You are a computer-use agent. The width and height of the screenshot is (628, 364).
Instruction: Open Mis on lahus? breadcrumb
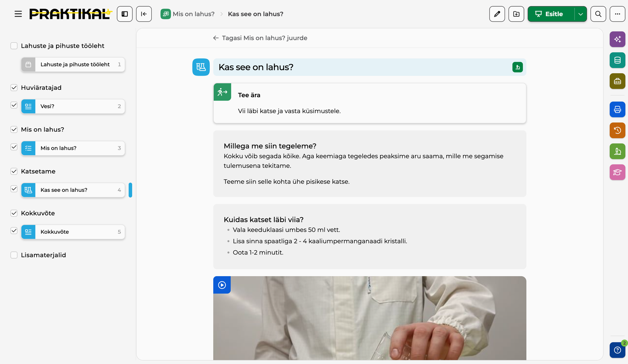[188, 14]
